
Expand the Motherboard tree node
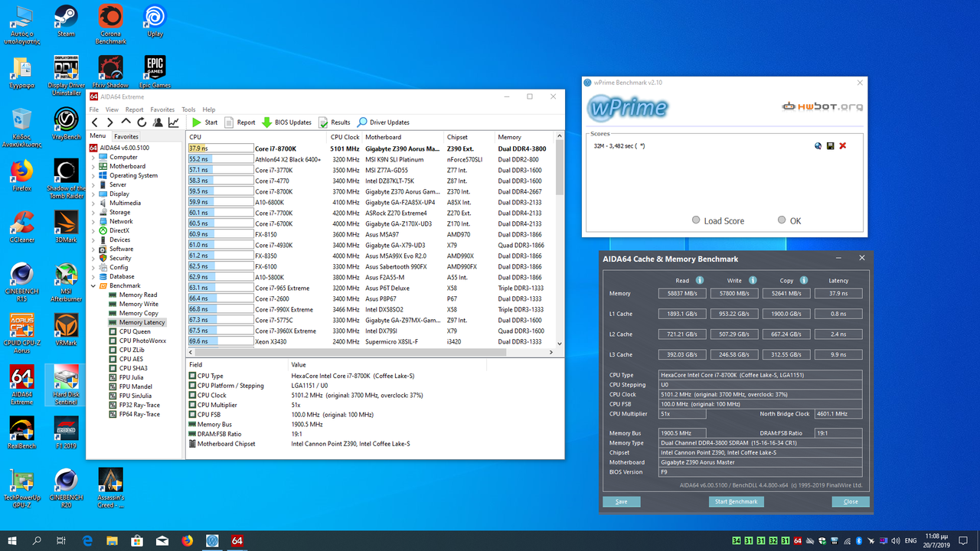94,166
